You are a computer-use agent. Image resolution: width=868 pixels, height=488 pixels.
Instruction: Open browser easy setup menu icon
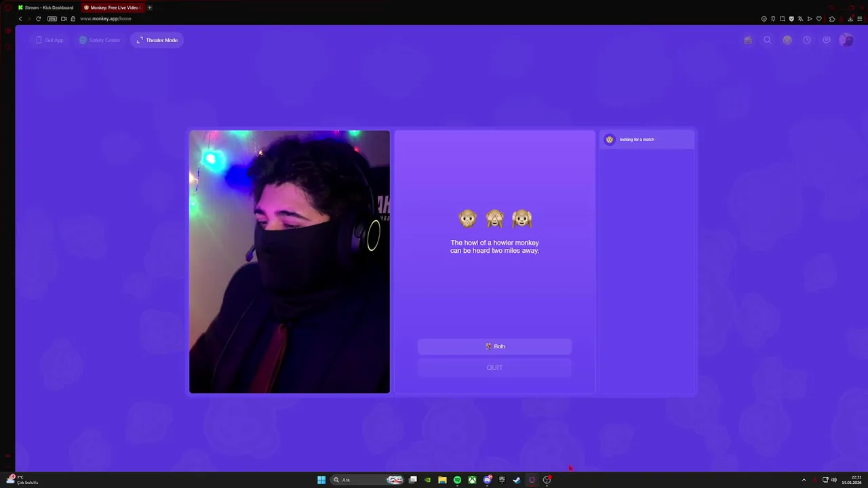(860, 18)
